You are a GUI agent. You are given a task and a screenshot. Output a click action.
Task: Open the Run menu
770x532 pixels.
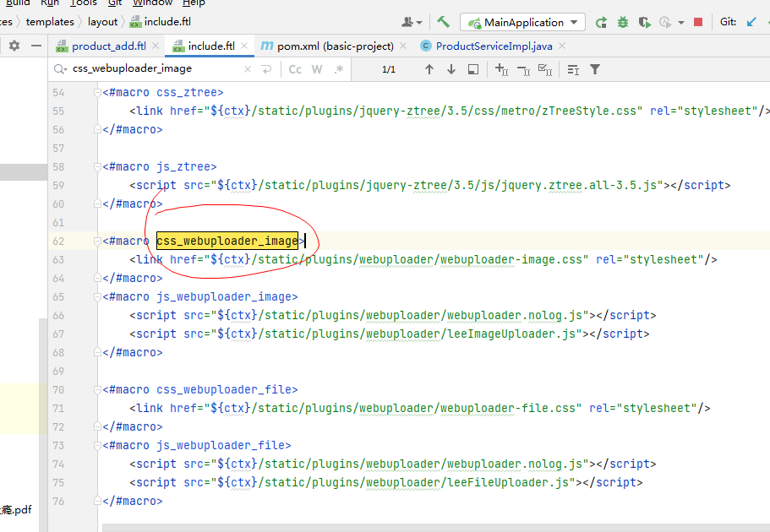50,3
